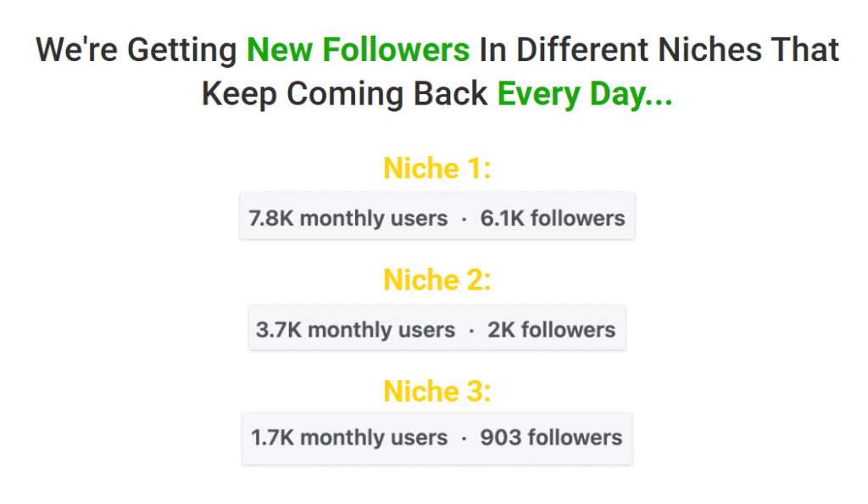Image resolution: width=868 pixels, height=504 pixels.
Task: Click the "2K followers" stat
Action: (552, 329)
